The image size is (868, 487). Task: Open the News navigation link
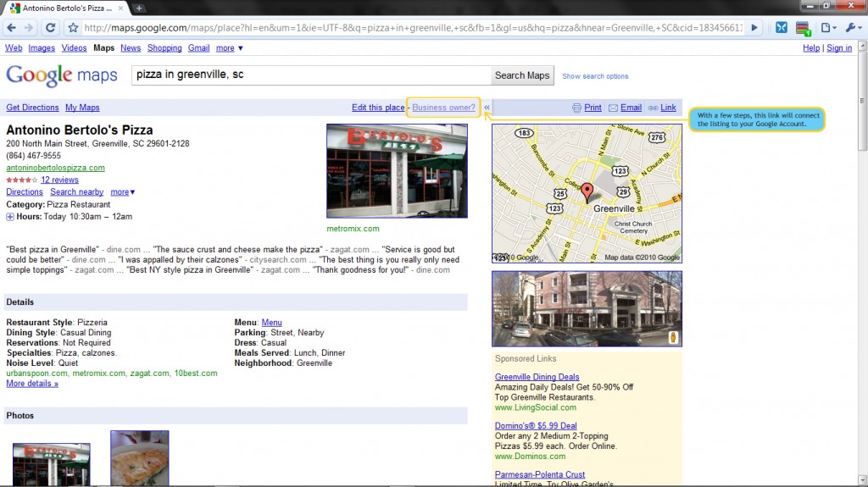[131, 48]
